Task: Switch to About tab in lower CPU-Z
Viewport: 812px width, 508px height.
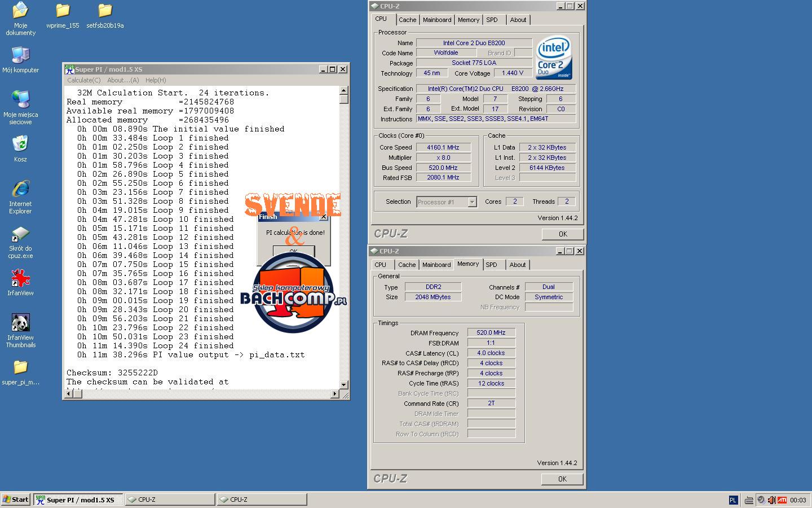Action: pos(518,265)
